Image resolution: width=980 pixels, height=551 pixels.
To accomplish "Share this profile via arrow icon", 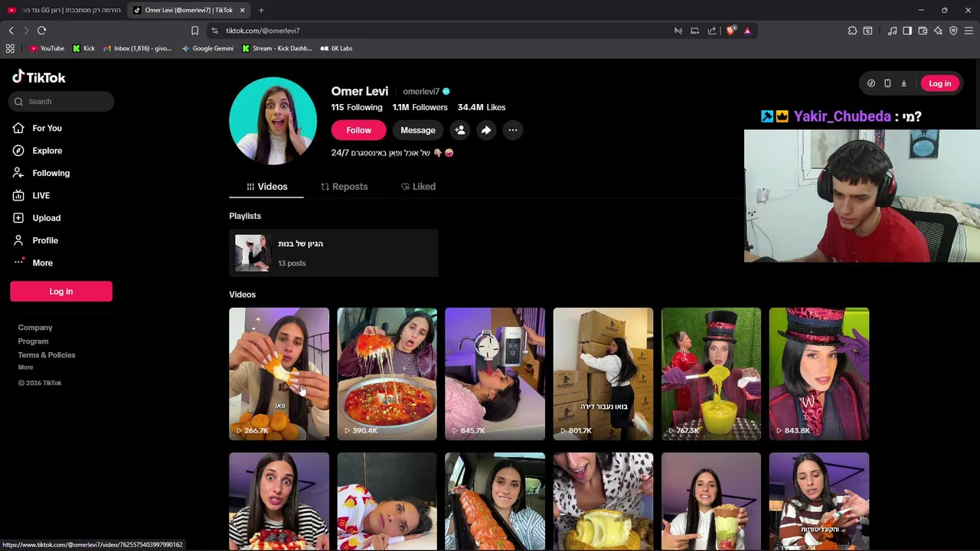I will [486, 130].
